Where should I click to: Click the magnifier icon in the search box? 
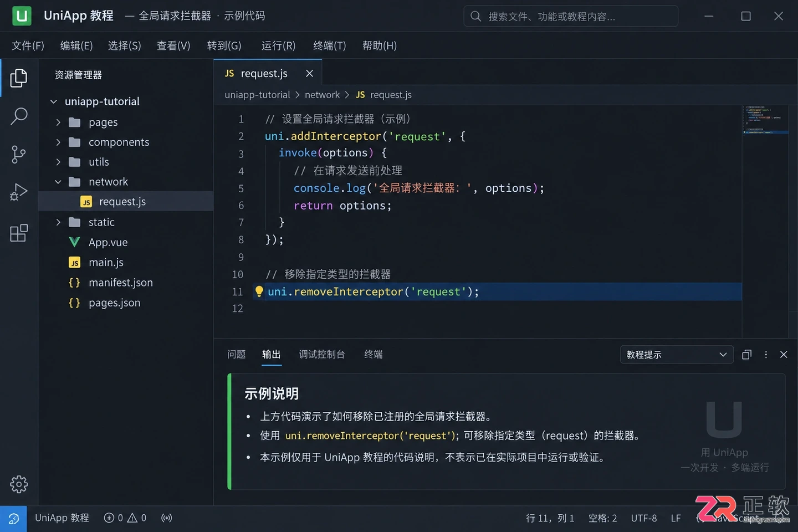click(475, 16)
